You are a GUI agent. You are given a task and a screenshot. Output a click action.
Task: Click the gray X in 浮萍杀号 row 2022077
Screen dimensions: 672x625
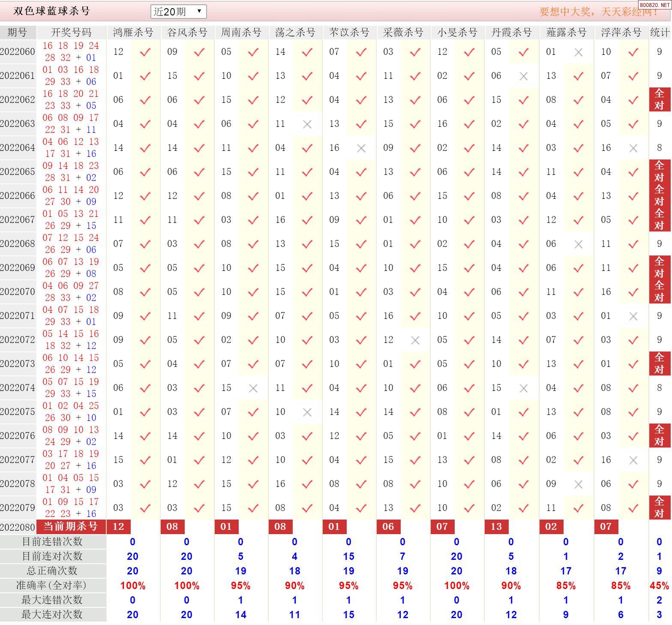633,460
